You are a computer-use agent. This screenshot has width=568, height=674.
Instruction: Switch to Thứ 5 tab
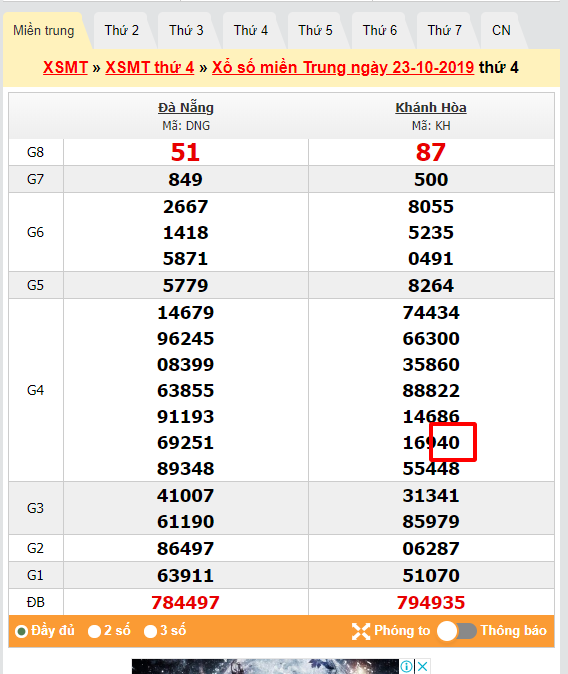pos(315,31)
